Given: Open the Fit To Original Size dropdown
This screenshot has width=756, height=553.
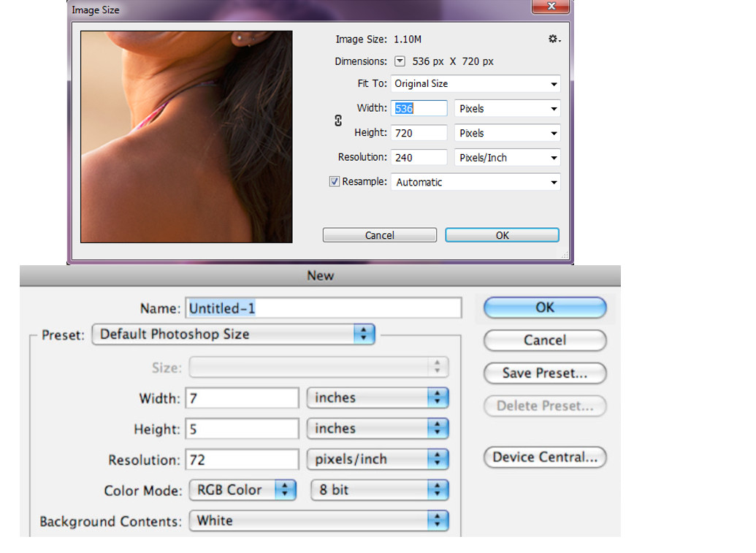Looking at the screenshot, I should [476, 83].
